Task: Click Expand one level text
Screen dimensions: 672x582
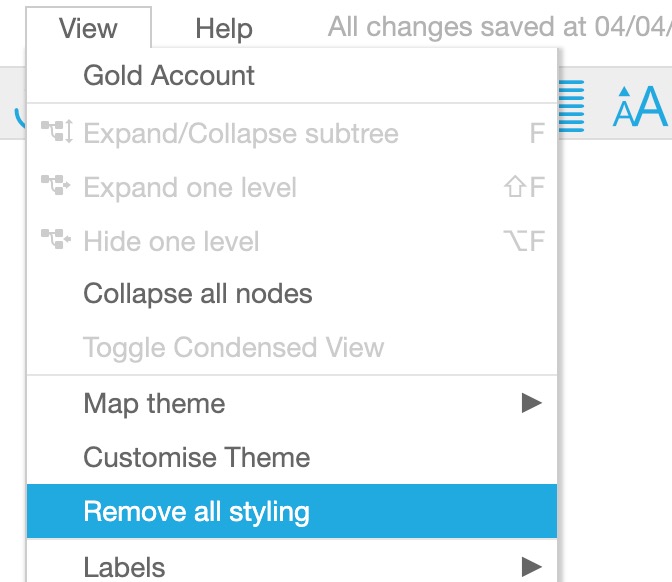Action: click(190, 188)
